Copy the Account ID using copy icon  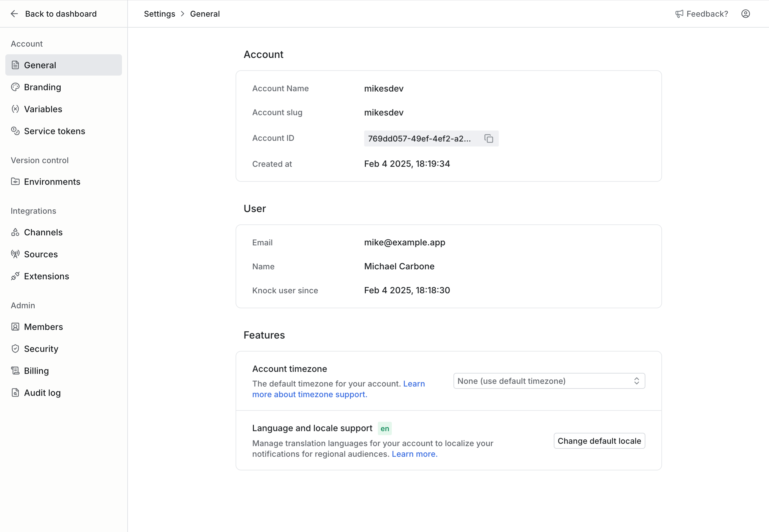pyautogui.click(x=489, y=138)
